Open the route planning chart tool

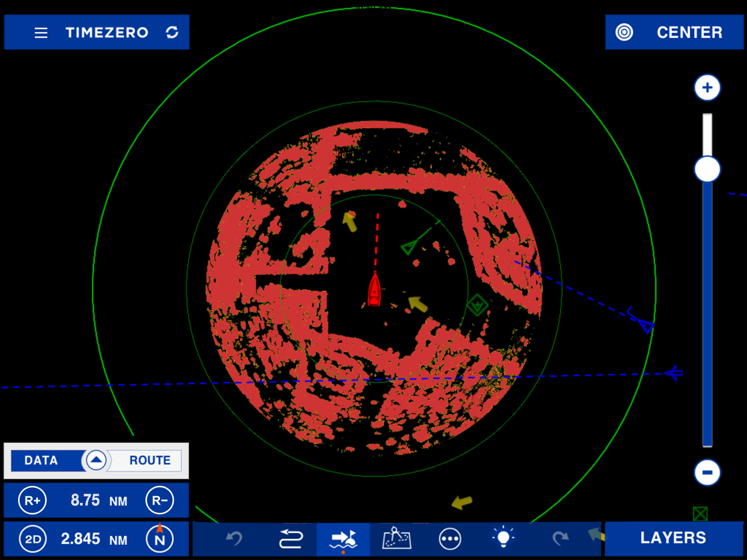[396, 538]
